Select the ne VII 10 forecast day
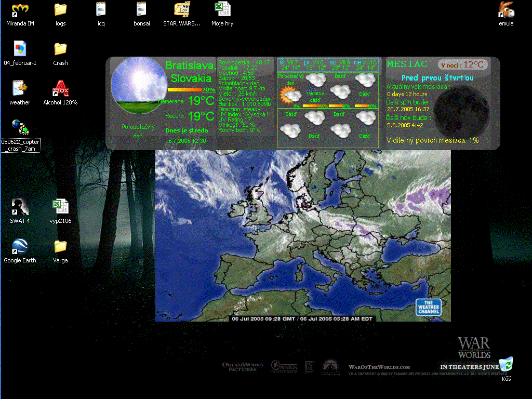Viewport: 532px width, 399px height. coord(365,65)
